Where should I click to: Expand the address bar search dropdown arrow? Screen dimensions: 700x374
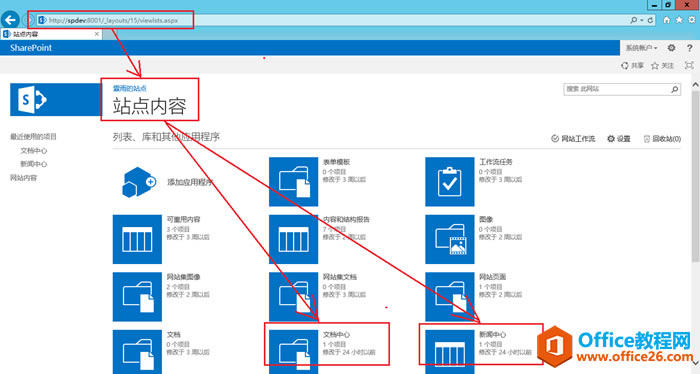(x=642, y=20)
